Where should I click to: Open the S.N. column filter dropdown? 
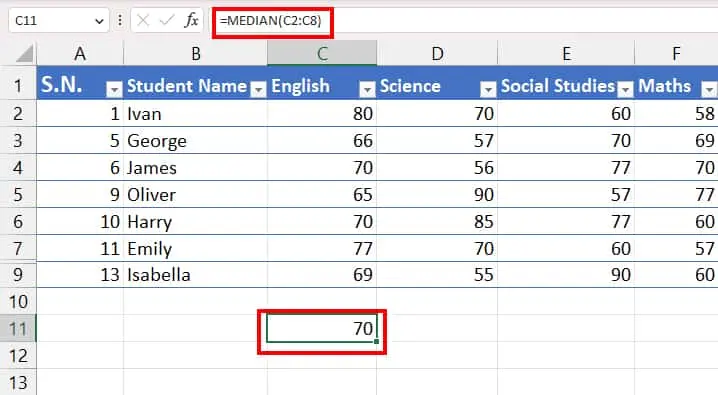point(114,89)
